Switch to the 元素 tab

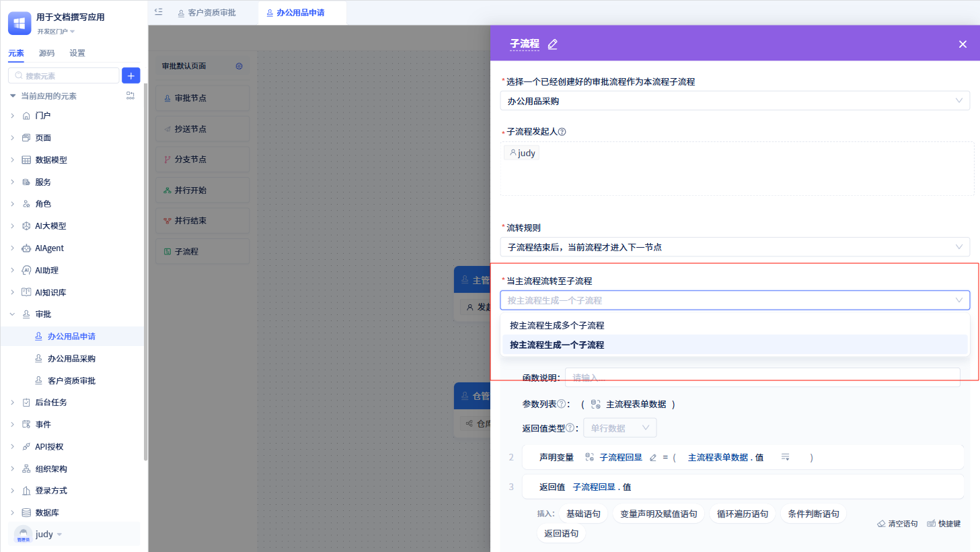(x=16, y=53)
